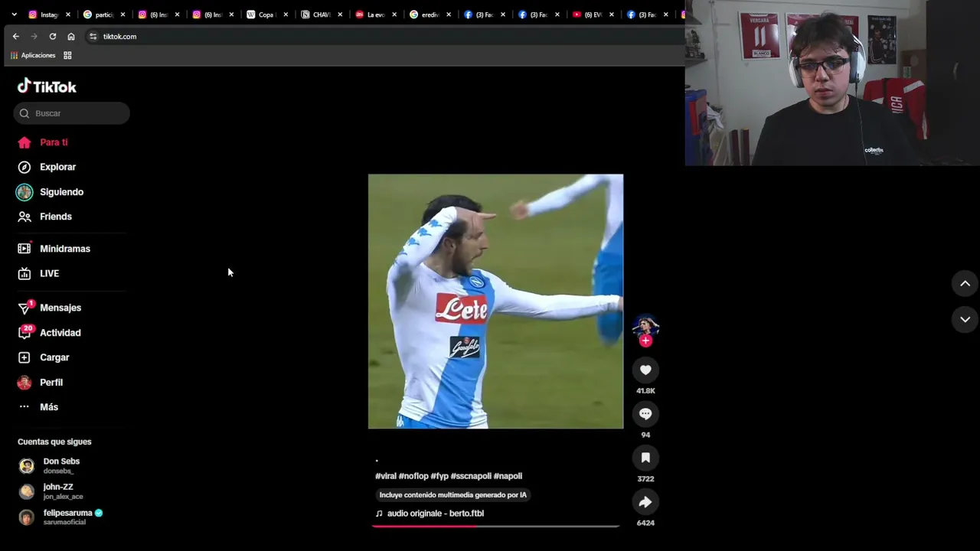
Task: Open the #viral hashtag
Action: coord(386,476)
